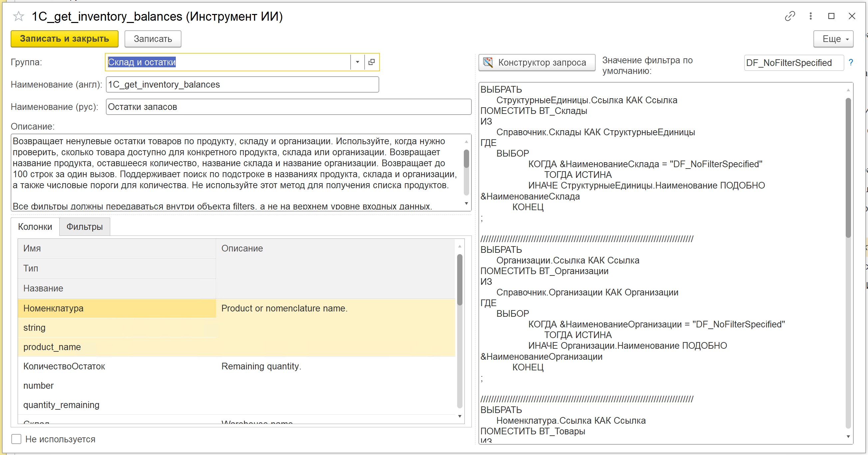
Task: Click the Название column header
Action: point(117,288)
